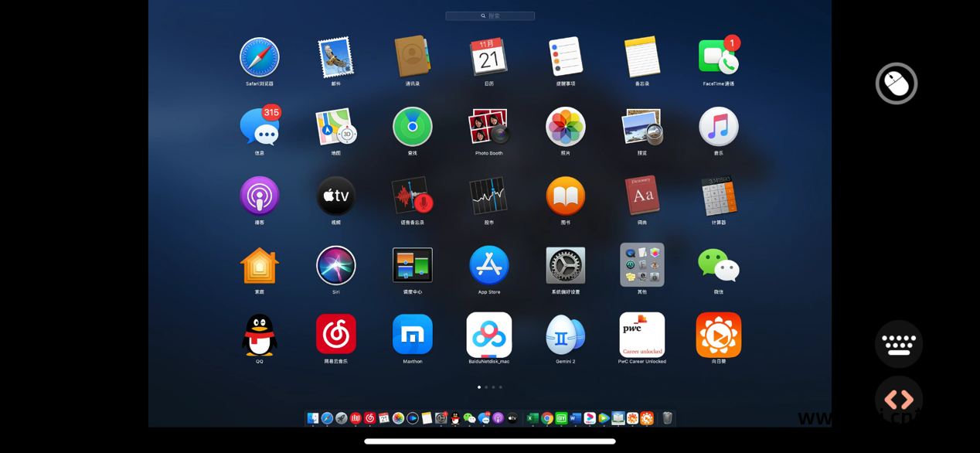Image resolution: width=980 pixels, height=453 pixels.
Task: Go to the fourth Launchpad page dot
Action: pyautogui.click(x=501, y=387)
